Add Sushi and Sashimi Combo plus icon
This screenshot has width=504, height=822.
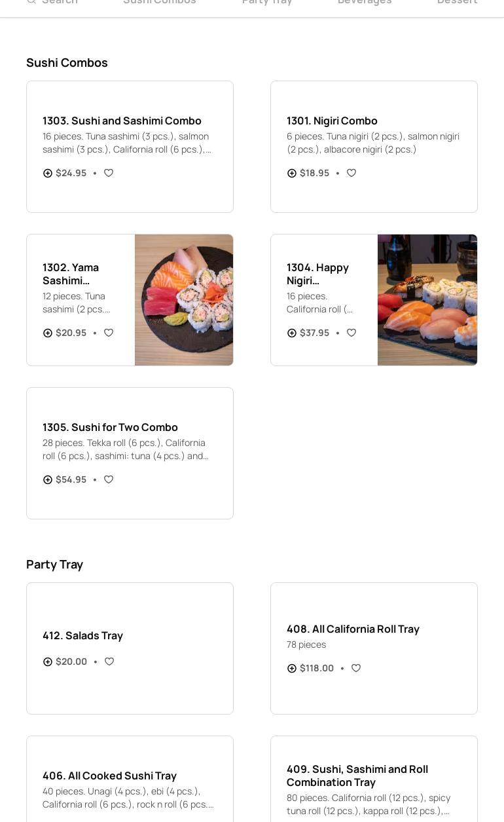click(x=48, y=173)
